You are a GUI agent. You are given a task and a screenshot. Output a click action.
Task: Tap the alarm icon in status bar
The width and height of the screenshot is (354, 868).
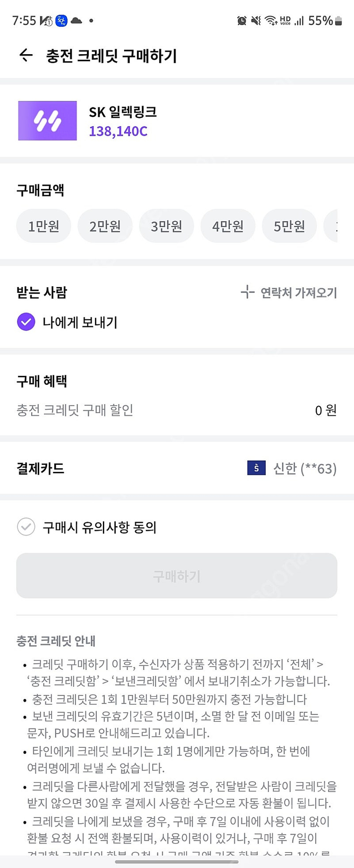tap(242, 21)
